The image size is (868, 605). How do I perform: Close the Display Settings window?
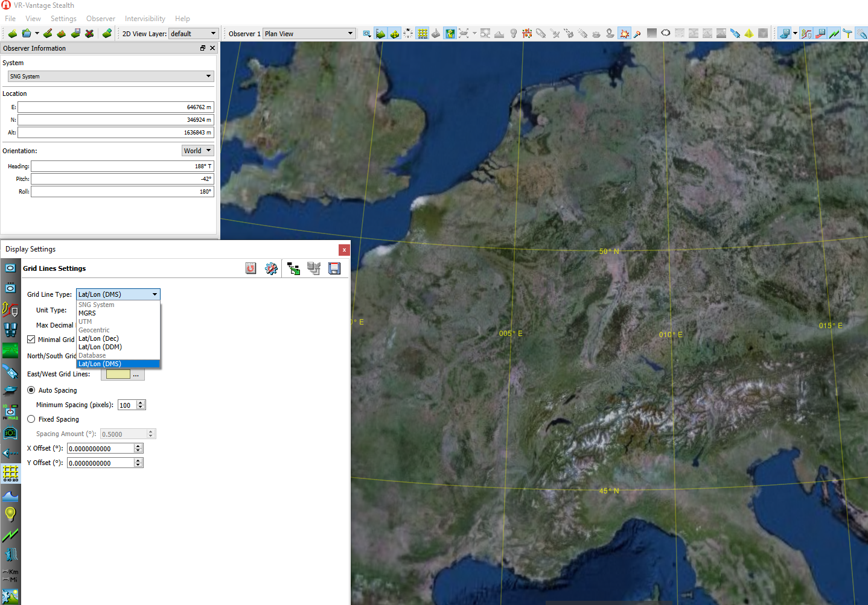(x=344, y=250)
